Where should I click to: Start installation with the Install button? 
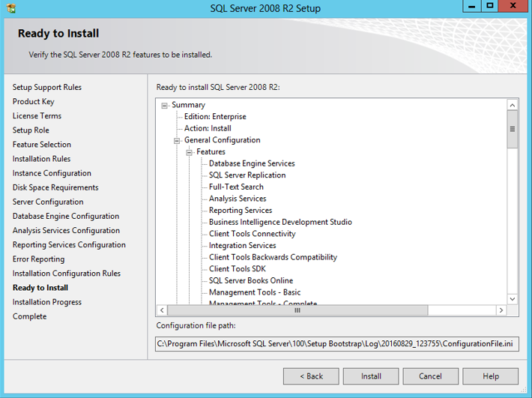pyautogui.click(x=371, y=376)
